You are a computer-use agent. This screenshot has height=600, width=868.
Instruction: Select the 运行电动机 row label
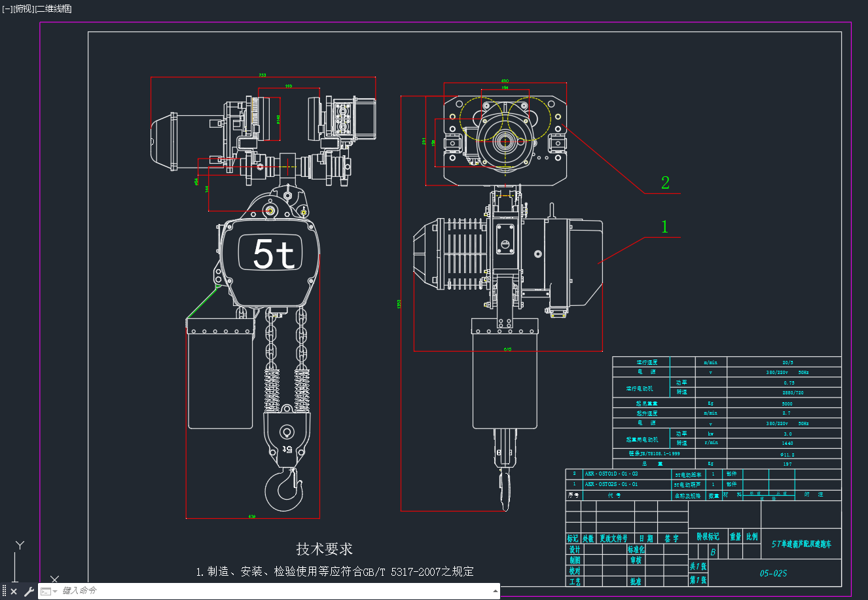(x=640, y=388)
